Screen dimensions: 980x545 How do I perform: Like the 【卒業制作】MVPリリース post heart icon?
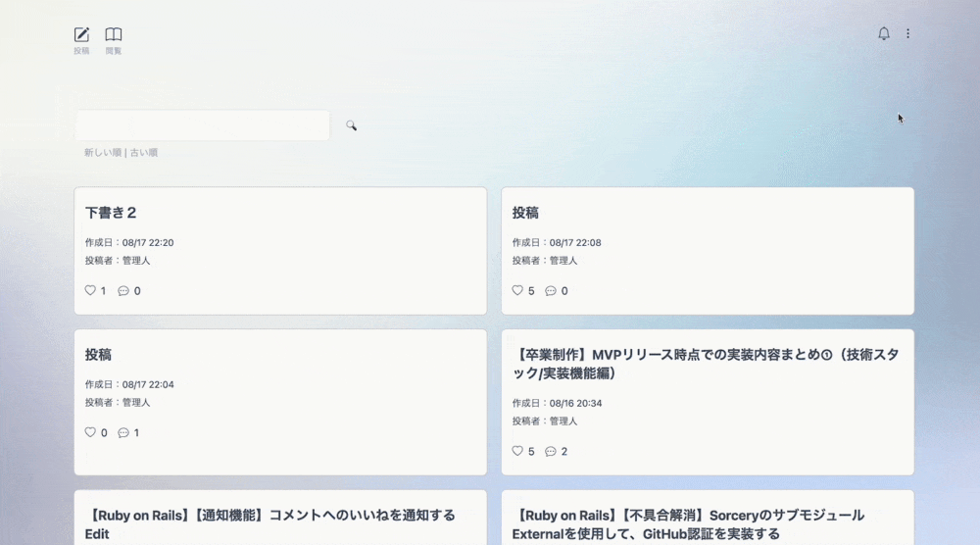516,451
